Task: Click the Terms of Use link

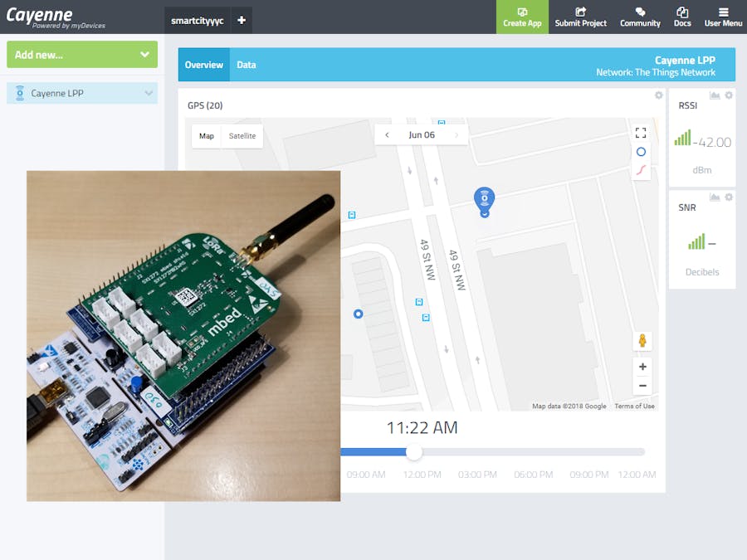Action: tap(634, 406)
